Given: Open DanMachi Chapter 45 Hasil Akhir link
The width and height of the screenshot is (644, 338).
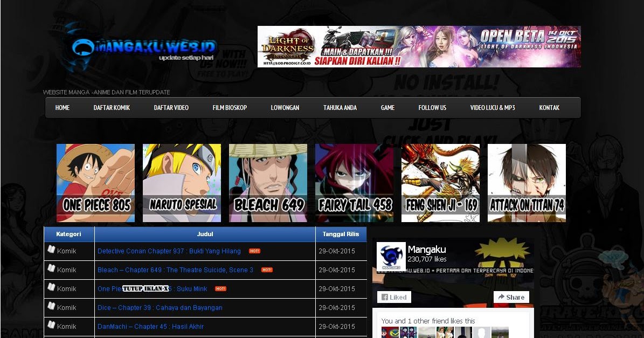Looking at the screenshot, I should pyautogui.click(x=151, y=327).
